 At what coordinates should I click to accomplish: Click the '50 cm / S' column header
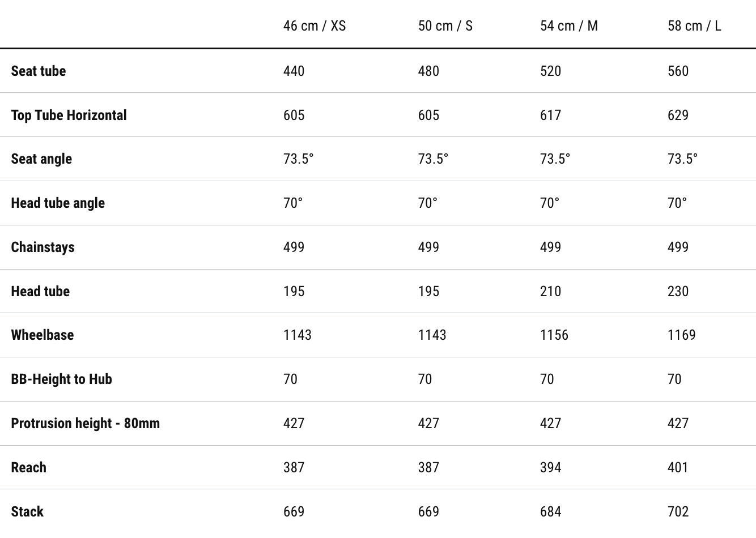445,26
